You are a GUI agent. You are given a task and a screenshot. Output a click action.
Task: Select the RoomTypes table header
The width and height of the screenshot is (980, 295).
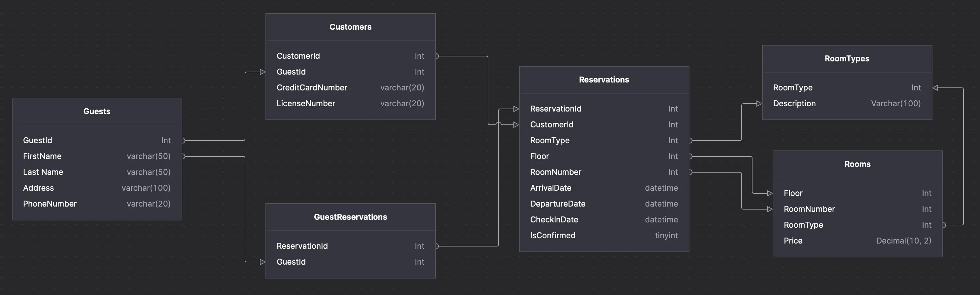click(x=847, y=58)
